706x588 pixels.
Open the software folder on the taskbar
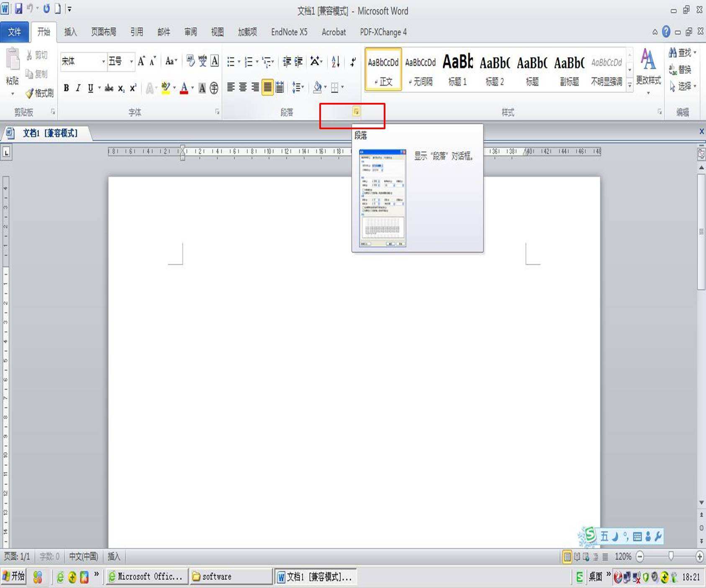tap(231, 577)
